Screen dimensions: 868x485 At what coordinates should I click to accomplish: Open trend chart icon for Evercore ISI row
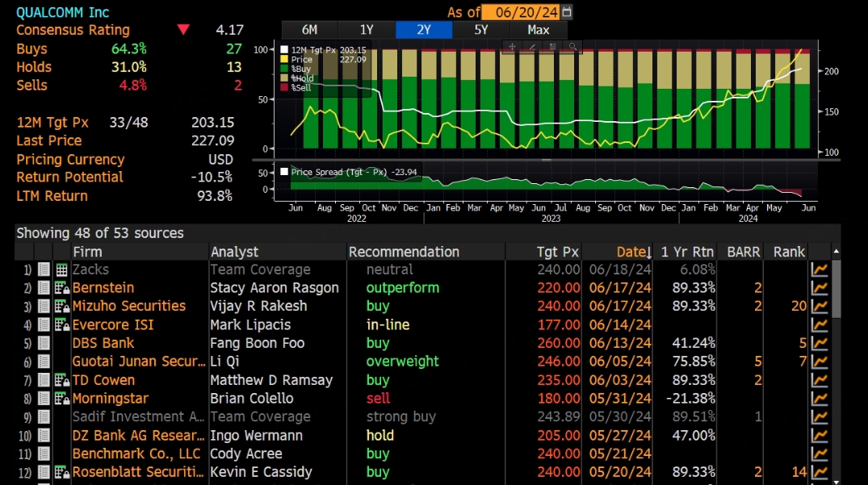[x=820, y=324]
